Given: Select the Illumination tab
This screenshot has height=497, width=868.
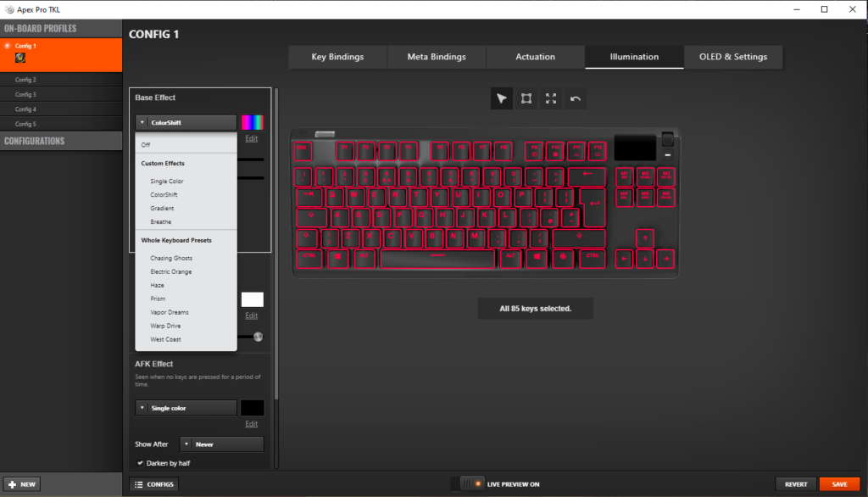Looking at the screenshot, I should tap(634, 57).
